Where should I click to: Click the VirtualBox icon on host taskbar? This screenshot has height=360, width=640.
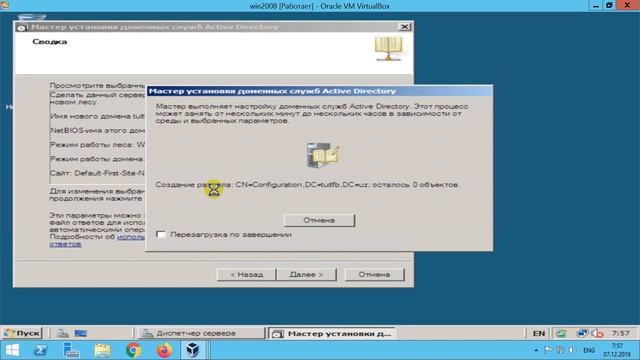pos(193,350)
